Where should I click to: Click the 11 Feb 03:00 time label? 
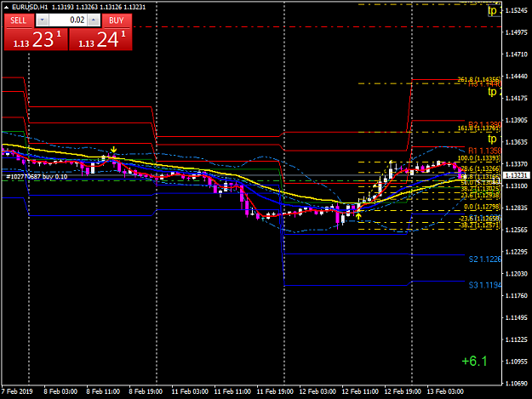coord(190,391)
